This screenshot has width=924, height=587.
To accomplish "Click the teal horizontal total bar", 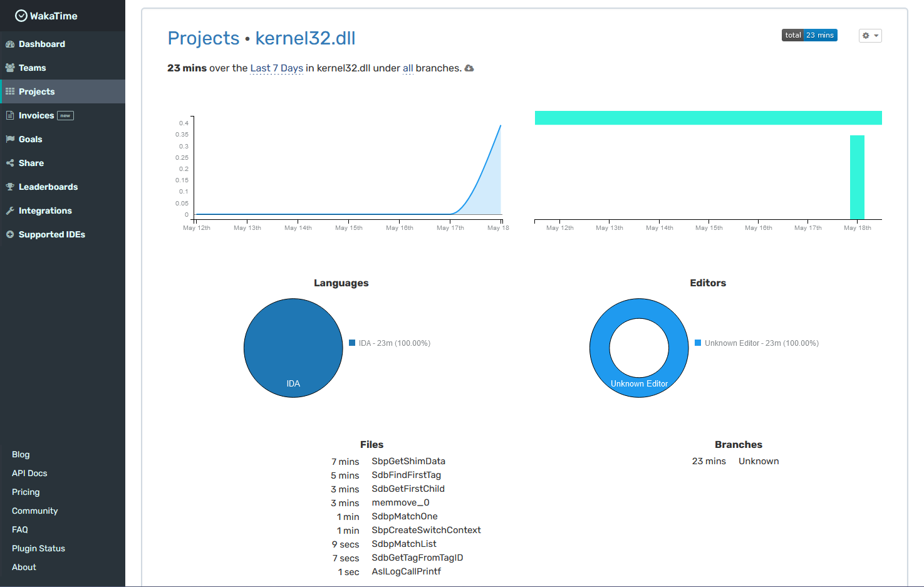I will click(709, 118).
